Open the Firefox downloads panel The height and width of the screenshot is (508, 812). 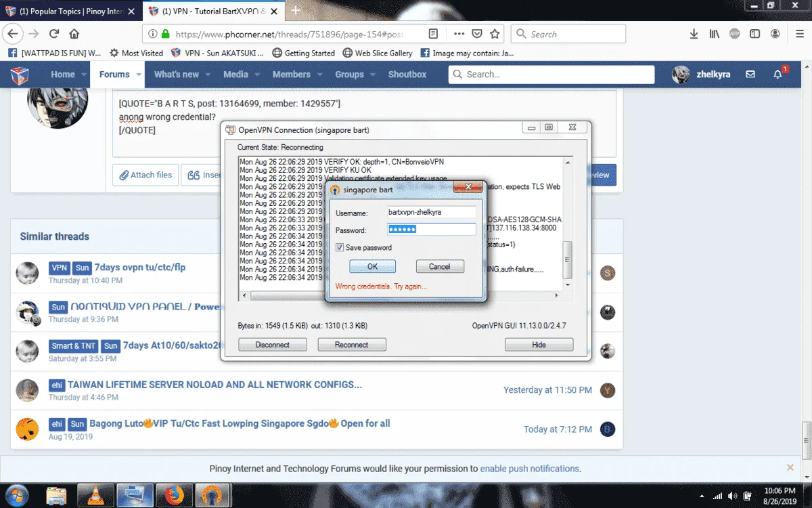[694, 34]
